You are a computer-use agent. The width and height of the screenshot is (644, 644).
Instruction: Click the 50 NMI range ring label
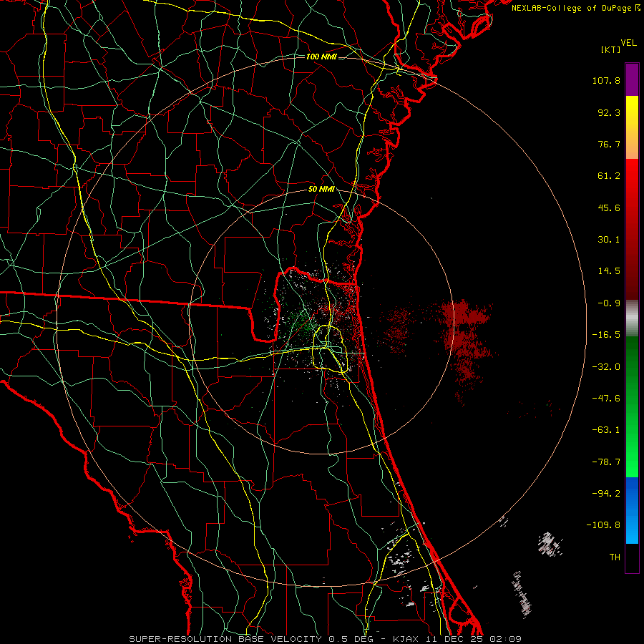321,190
